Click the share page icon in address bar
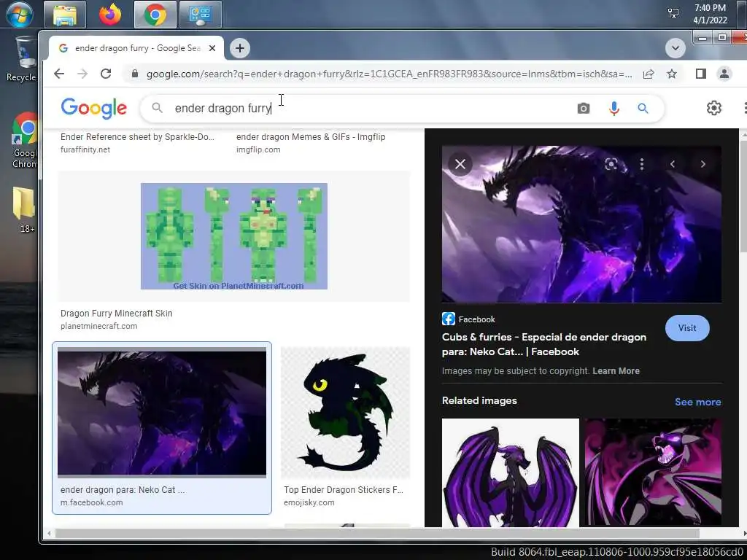This screenshot has width=747, height=560. 649,74
